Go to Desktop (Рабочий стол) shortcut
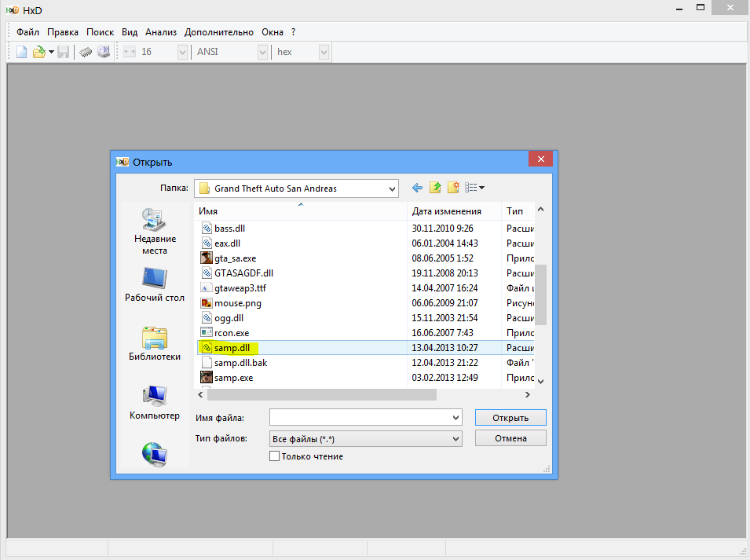The image size is (750, 560). (x=155, y=284)
